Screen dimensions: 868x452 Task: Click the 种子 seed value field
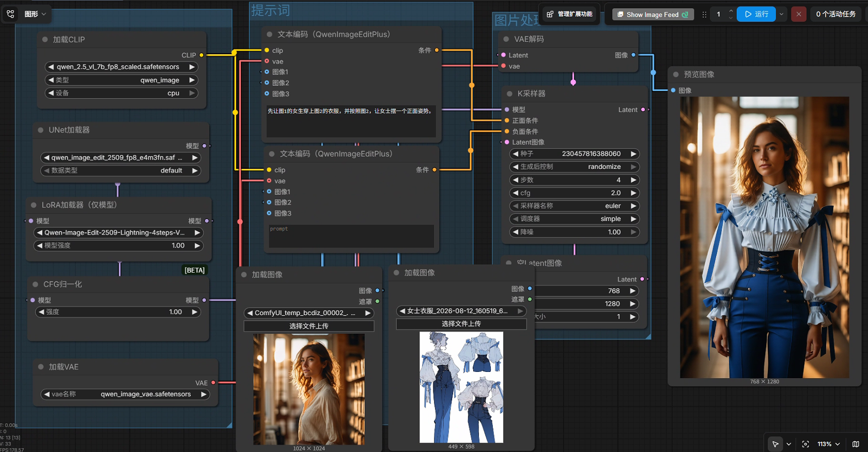coord(575,153)
